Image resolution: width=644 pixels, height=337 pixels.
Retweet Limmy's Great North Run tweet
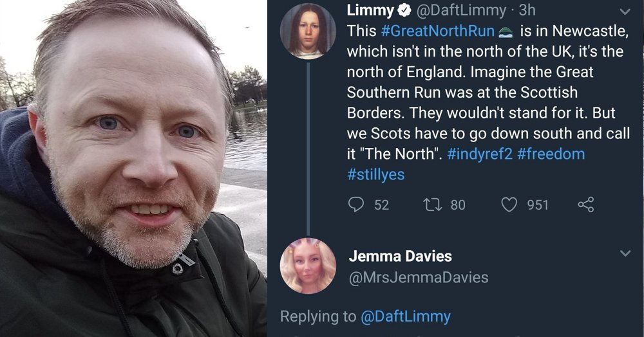click(x=433, y=204)
